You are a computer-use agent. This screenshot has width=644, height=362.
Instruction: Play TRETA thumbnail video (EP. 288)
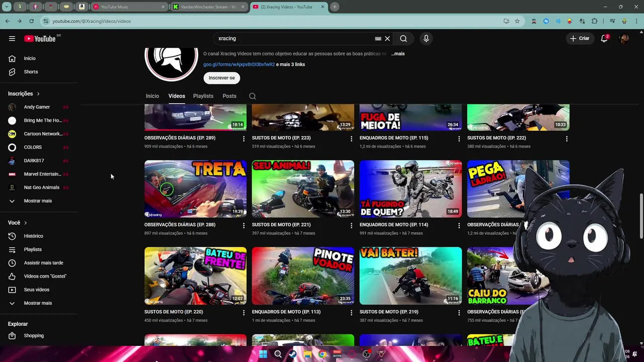point(195,189)
